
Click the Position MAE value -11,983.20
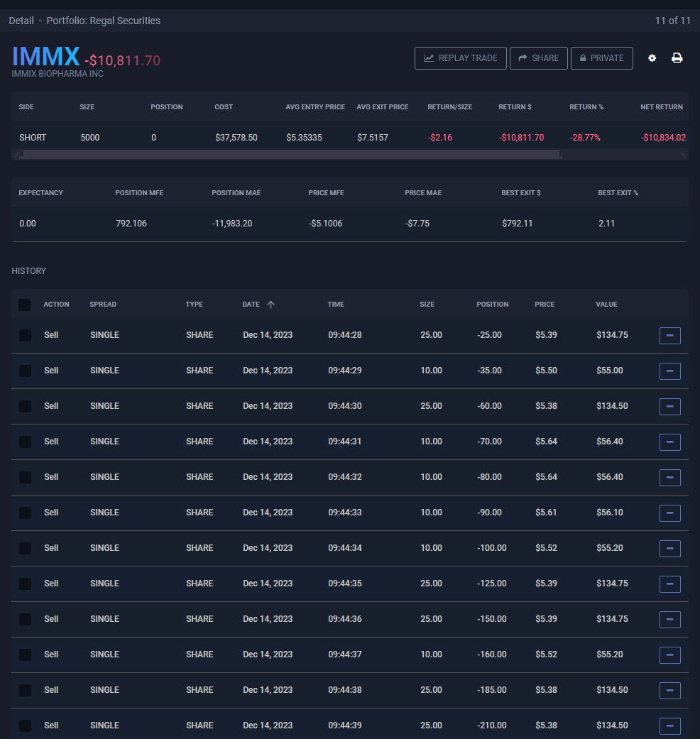tap(232, 224)
